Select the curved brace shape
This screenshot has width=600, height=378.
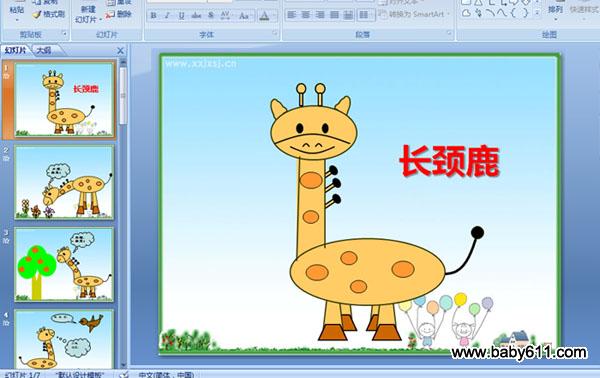coord(514,13)
